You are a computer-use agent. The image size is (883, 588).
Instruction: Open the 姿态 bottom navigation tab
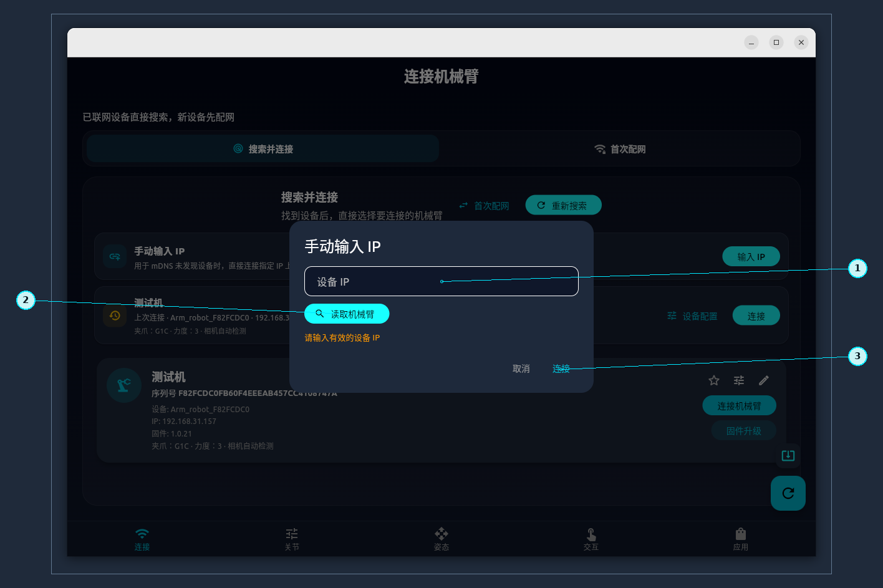click(442, 539)
